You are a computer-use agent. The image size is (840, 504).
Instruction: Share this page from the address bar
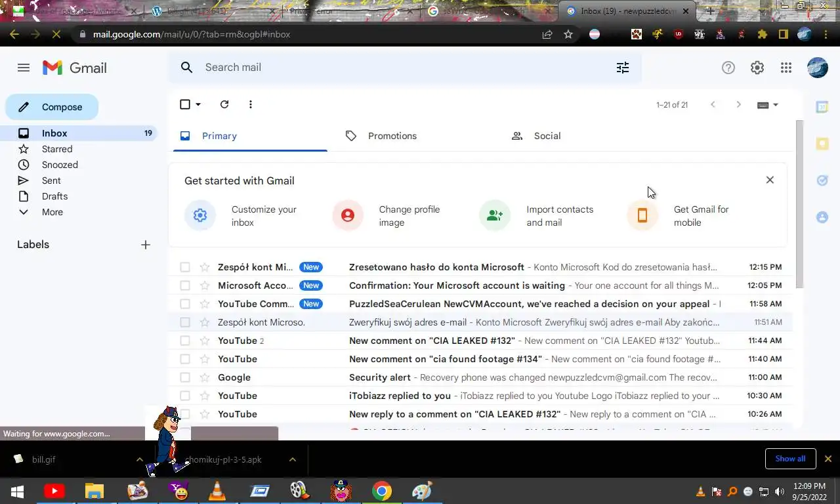tap(547, 34)
